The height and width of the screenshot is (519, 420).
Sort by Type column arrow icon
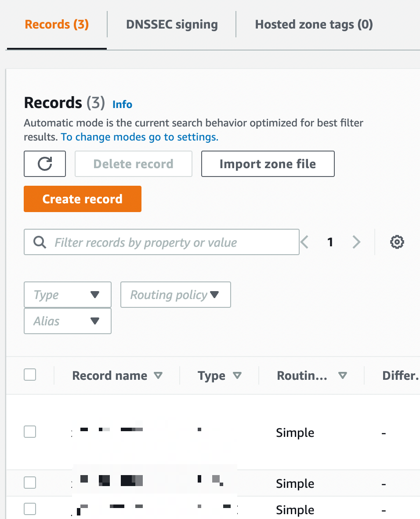tap(237, 375)
